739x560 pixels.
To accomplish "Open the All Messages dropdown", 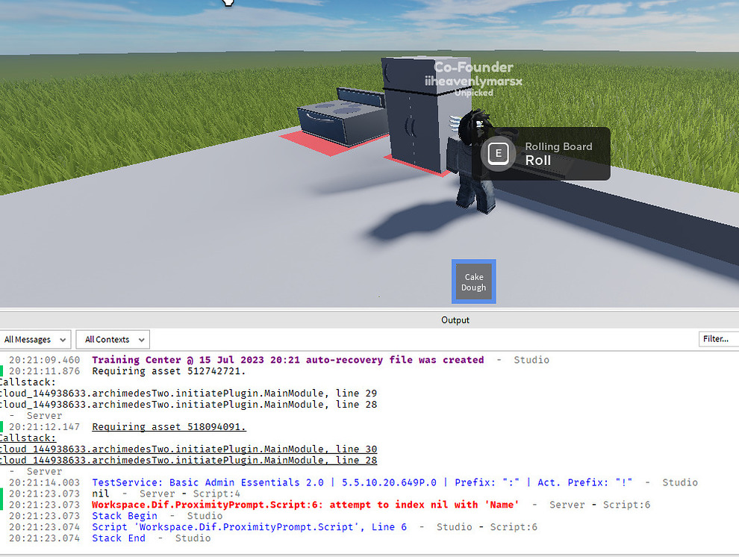I will coord(35,339).
